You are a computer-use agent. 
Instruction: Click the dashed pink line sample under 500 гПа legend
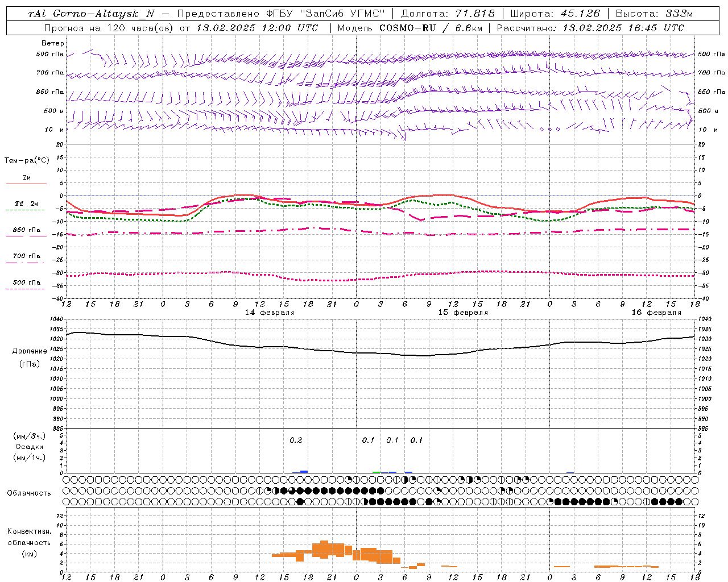25,289
